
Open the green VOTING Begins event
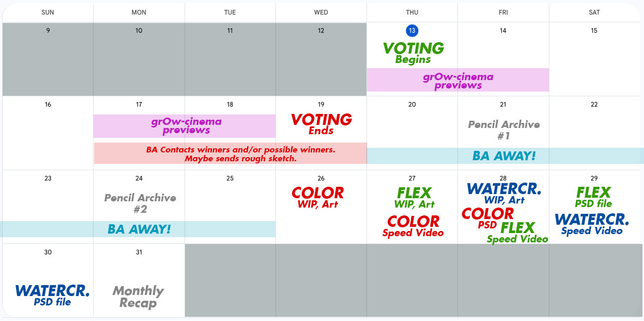click(x=413, y=53)
